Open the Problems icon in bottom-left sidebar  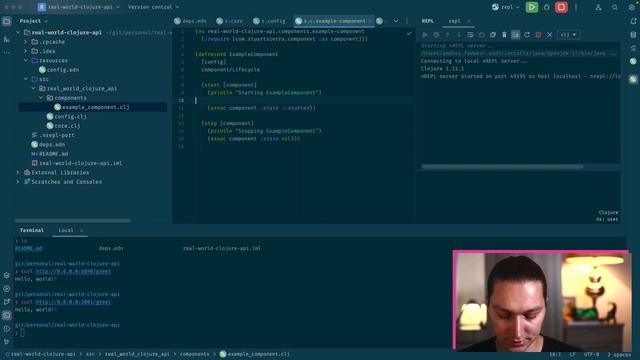[x=7, y=329]
